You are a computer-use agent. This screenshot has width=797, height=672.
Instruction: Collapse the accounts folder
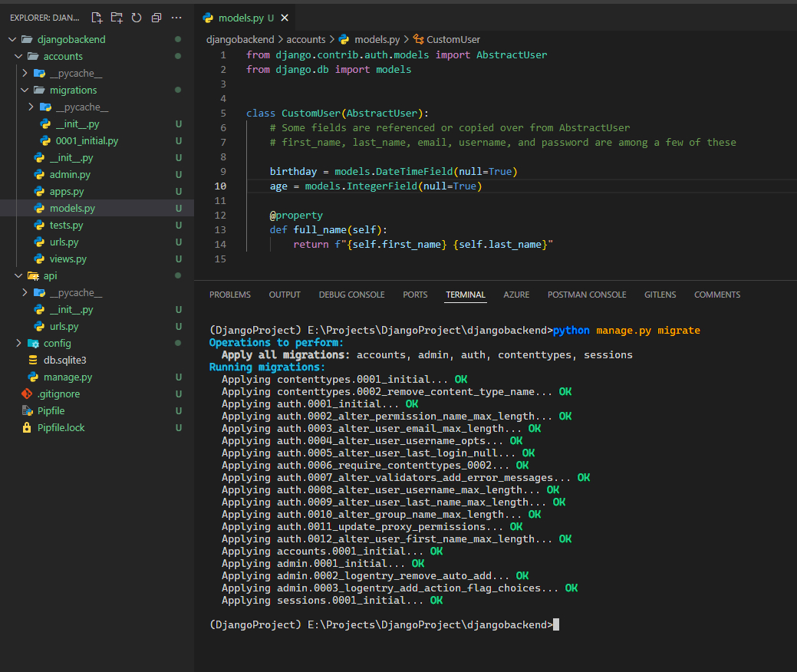(x=63, y=56)
